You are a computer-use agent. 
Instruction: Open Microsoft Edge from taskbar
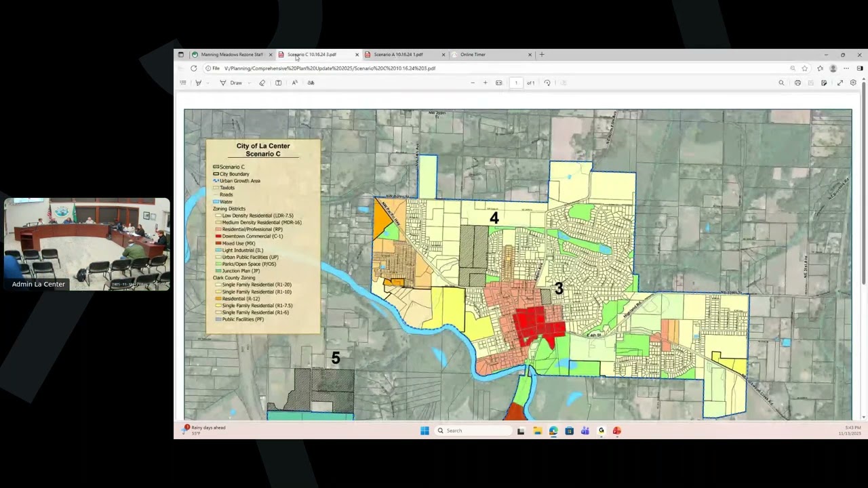click(x=553, y=430)
